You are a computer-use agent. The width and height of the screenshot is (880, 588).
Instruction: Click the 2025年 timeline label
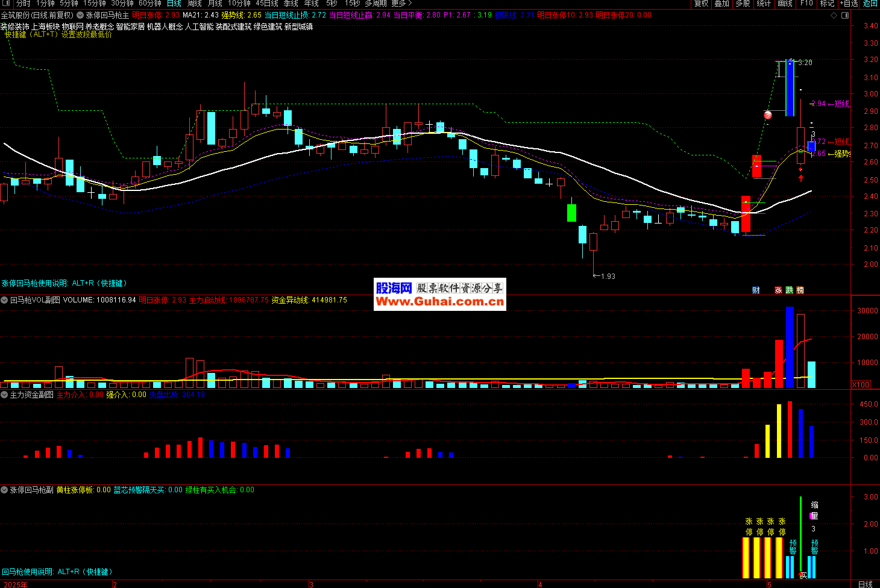[15, 584]
